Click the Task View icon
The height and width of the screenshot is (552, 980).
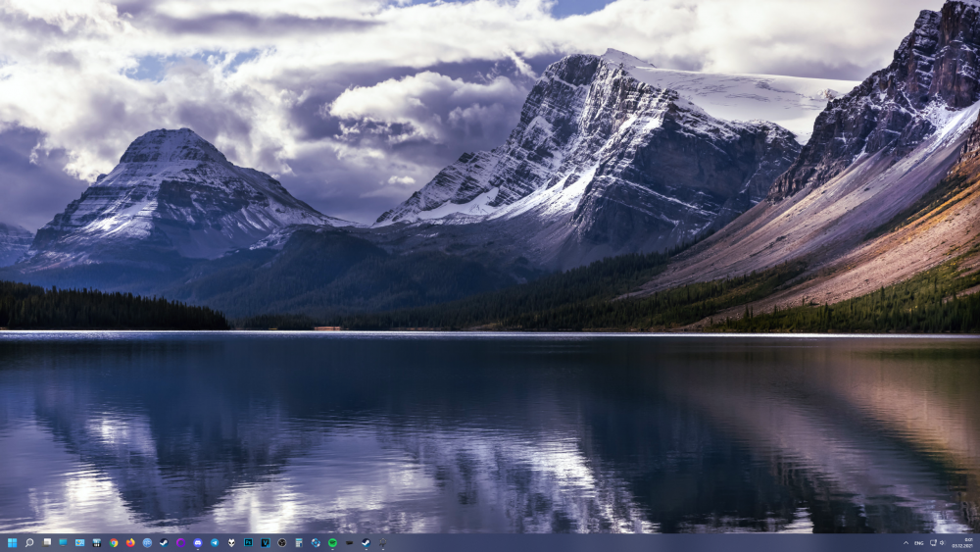point(46,542)
